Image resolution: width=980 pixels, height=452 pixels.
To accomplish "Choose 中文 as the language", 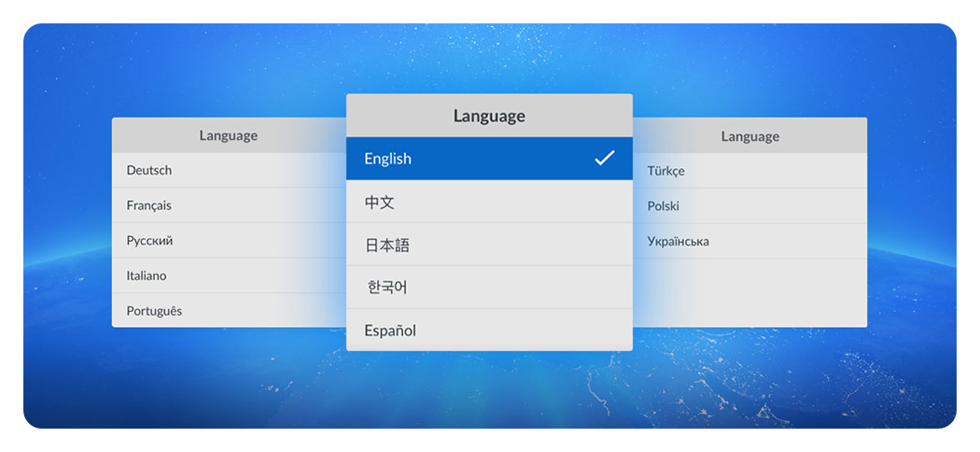I will tap(489, 202).
